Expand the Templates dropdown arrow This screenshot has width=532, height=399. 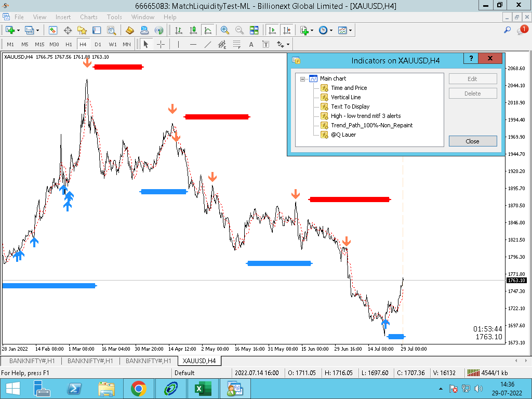pyautogui.click(x=351, y=31)
